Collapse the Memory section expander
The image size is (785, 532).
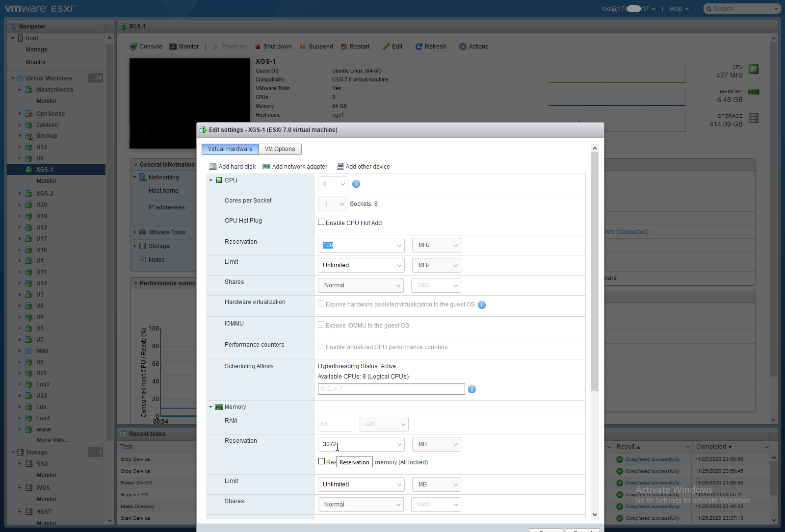pos(211,407)
